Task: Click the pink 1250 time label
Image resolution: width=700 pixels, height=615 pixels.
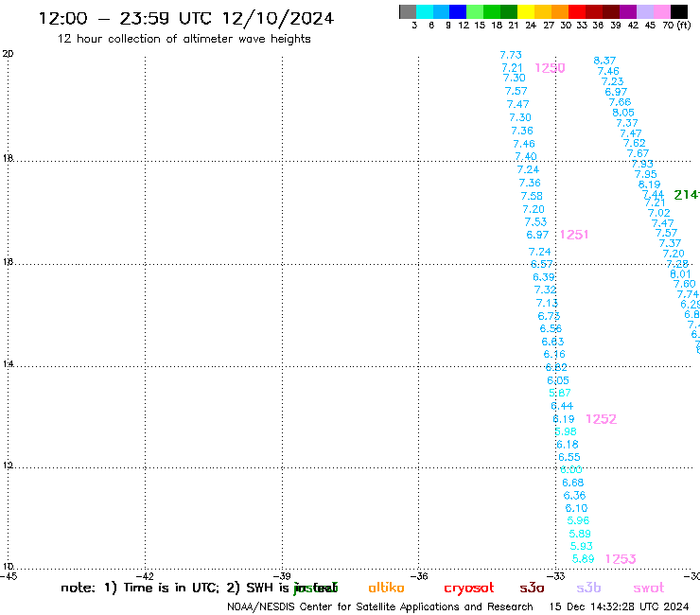Action: tap(550, 68)
